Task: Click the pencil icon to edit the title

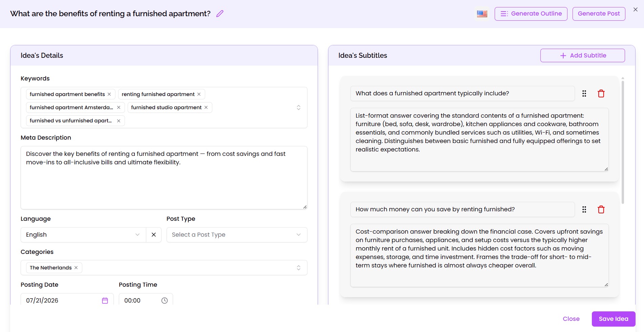Action: [220, 14]
